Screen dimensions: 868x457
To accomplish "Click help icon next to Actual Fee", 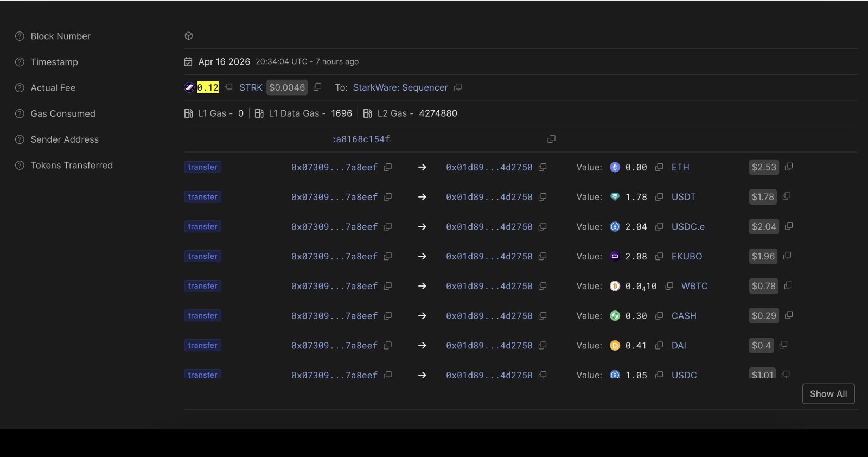I will (20, 88).
